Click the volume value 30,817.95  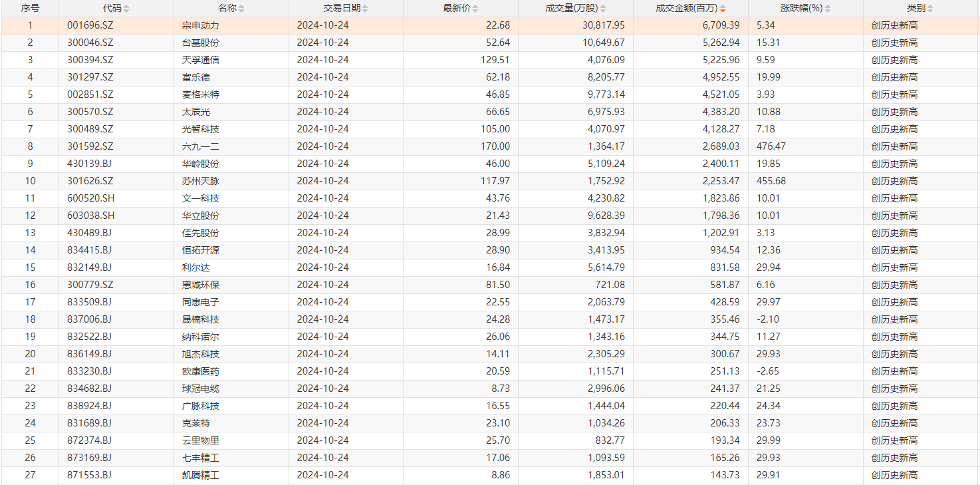(605, 25)
